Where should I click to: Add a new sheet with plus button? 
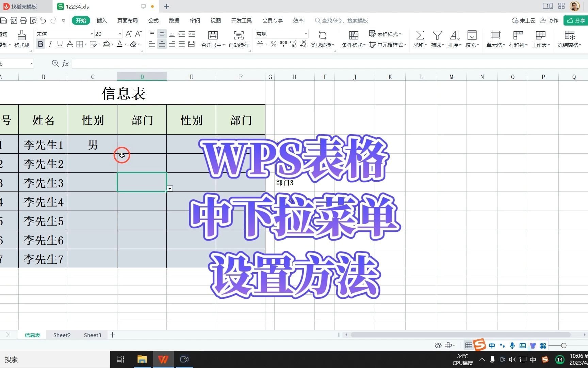click(x=113, y=335)
